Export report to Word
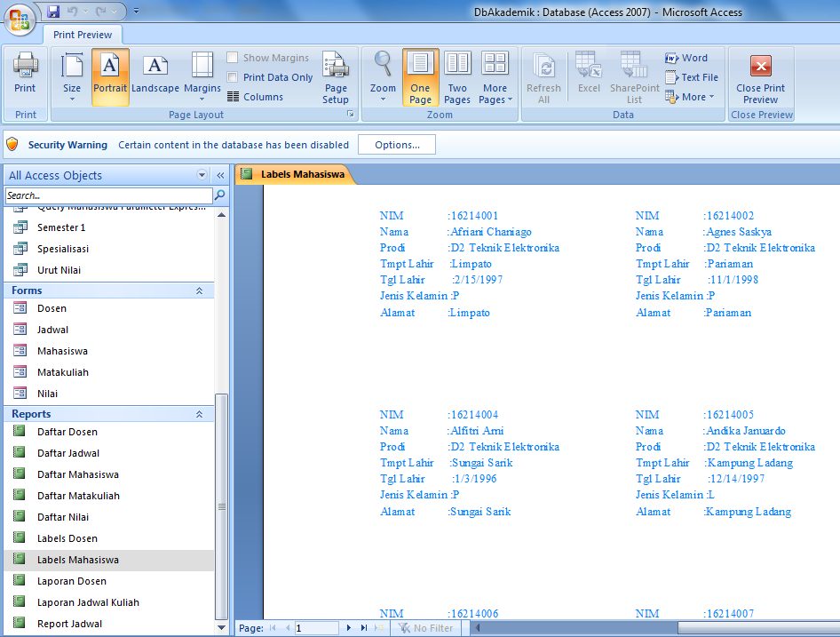The height and width of the screenshot is (637, 840). point(686,58)
